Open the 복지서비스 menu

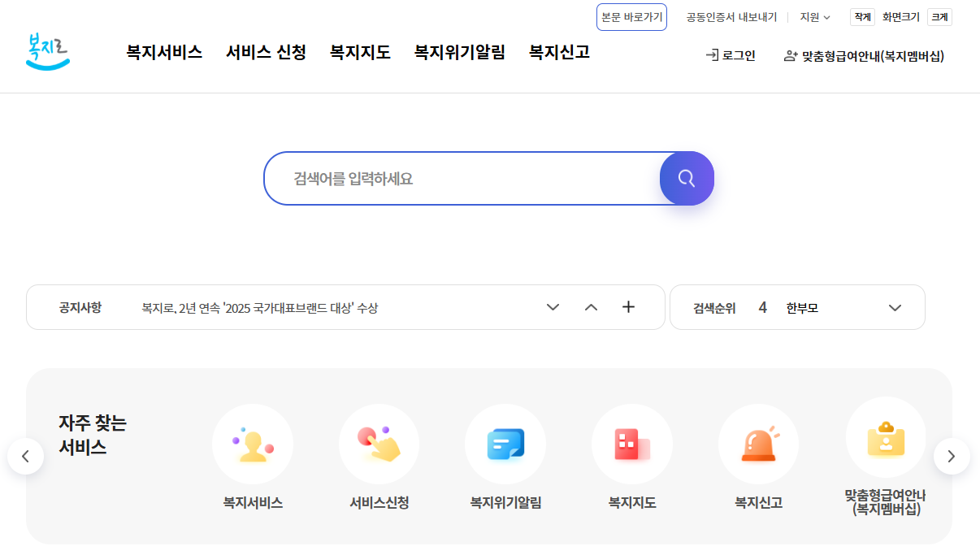tap(163, 52)
